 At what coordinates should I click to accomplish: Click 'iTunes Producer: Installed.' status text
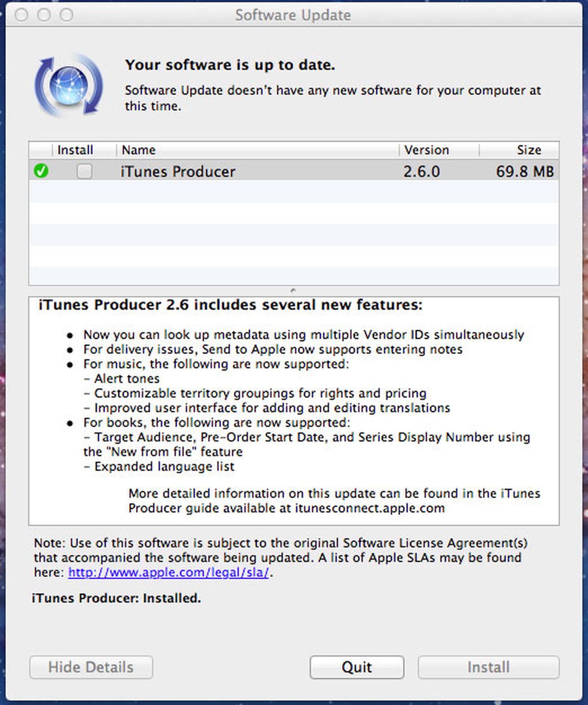point(116,598)
